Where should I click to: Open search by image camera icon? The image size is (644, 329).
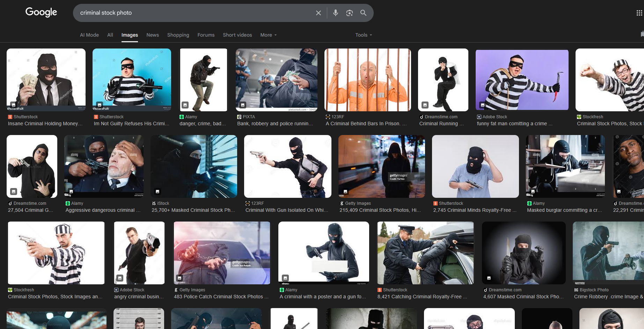point(350,13)
